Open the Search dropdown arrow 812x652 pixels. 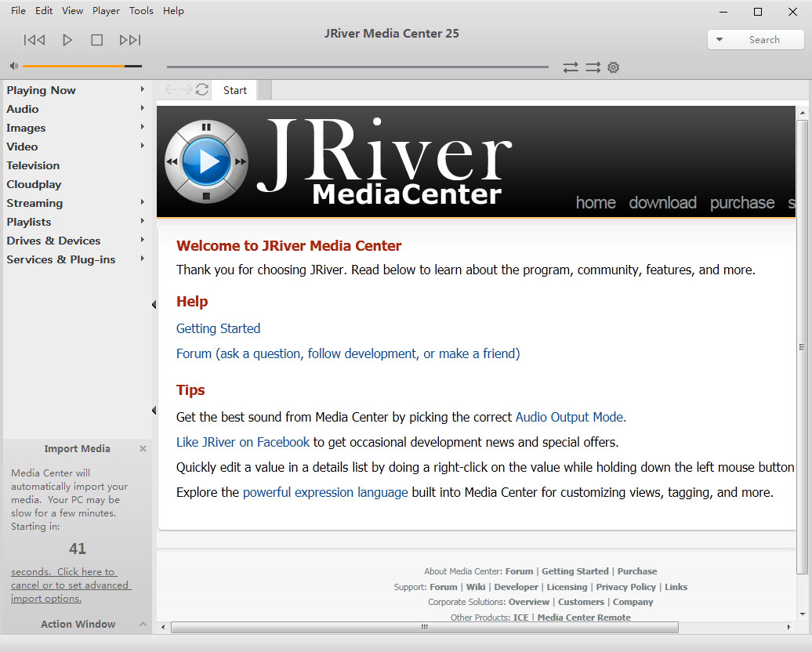(x=720, y=40)
